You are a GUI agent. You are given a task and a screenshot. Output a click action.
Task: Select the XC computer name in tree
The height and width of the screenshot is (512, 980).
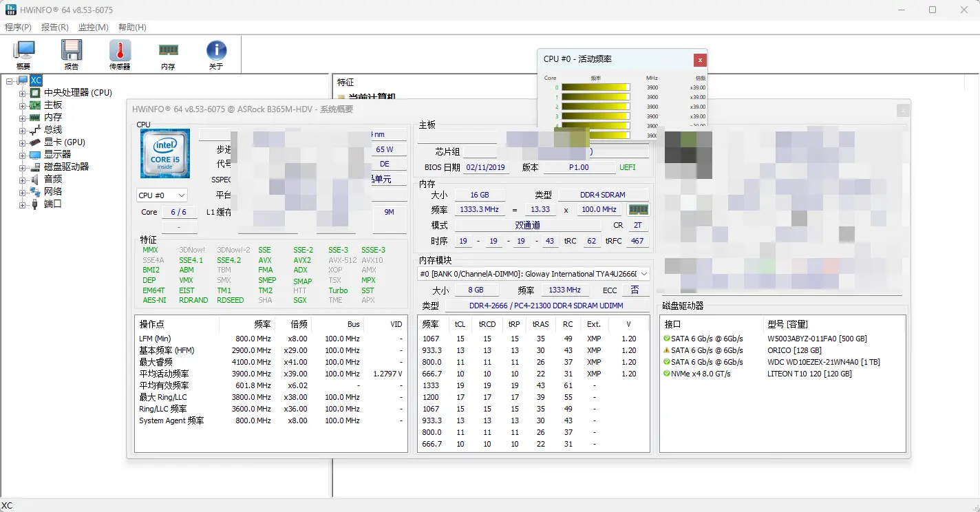(36, 81)
